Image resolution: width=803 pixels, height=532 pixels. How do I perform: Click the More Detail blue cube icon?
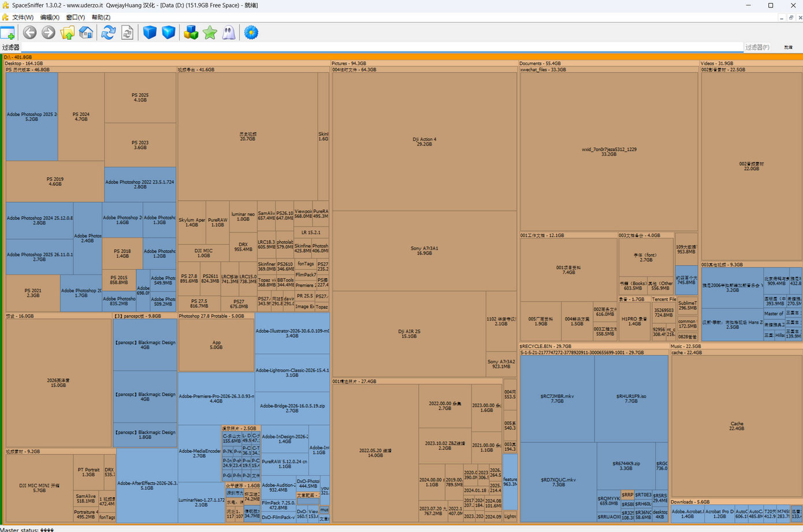169,33
